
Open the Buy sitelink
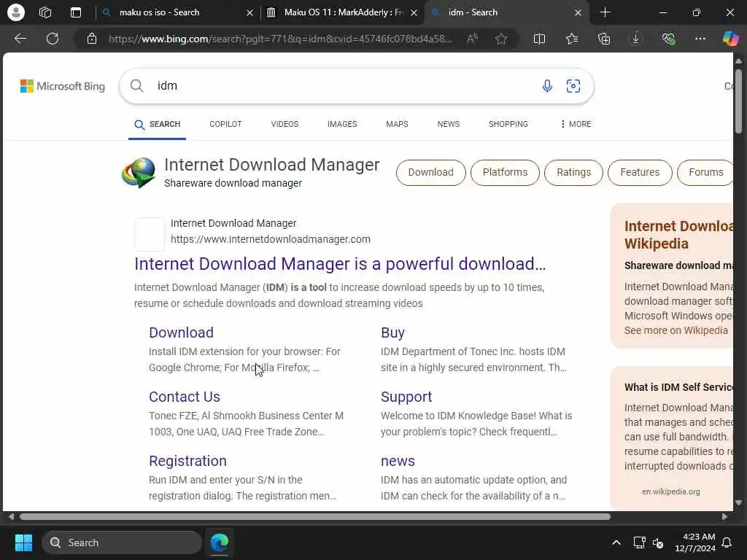392,332
